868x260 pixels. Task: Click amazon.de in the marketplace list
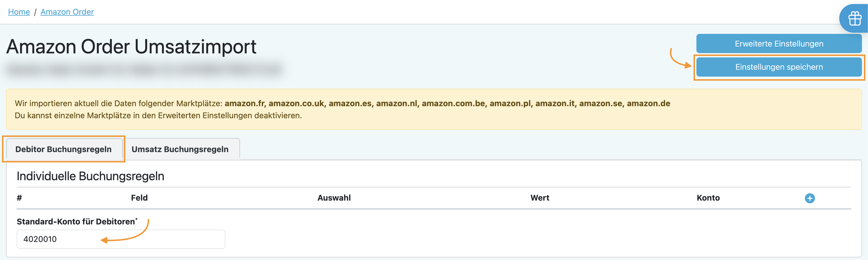(648, 103)
